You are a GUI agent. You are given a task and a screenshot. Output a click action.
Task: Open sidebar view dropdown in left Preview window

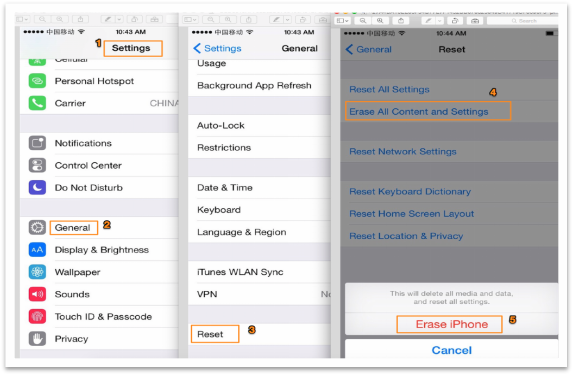[22, 19]
